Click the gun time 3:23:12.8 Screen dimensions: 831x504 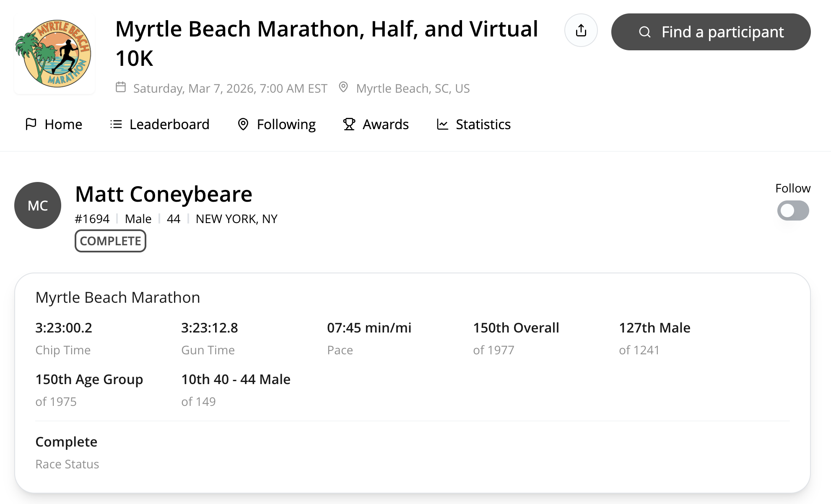(210, 328)
